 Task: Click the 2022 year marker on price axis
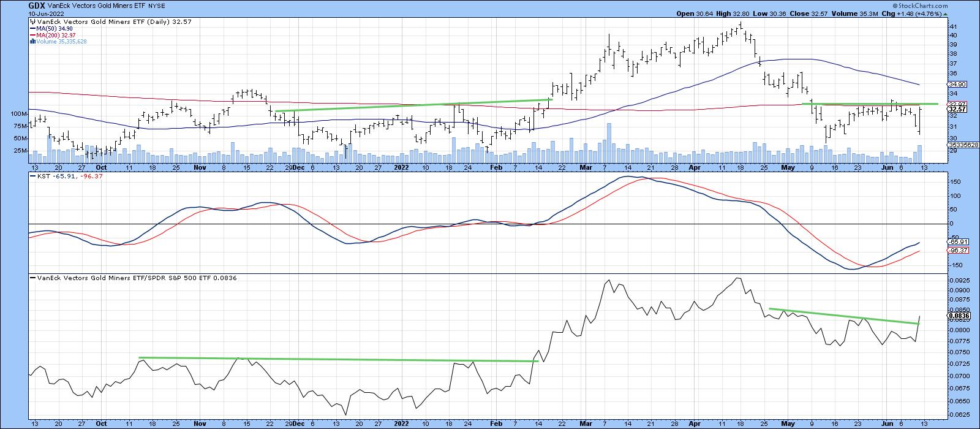point(401,167)
